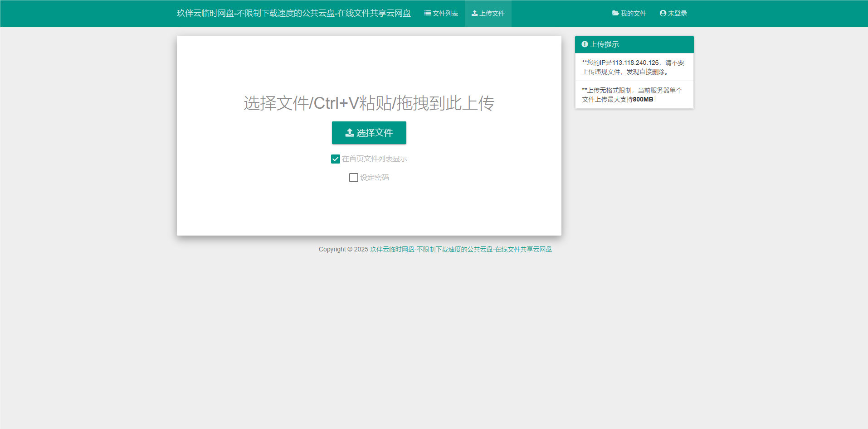Screen dimensions: 868x429
Task: Click the 设定密码 label text
Action: (x=375, y=178)
